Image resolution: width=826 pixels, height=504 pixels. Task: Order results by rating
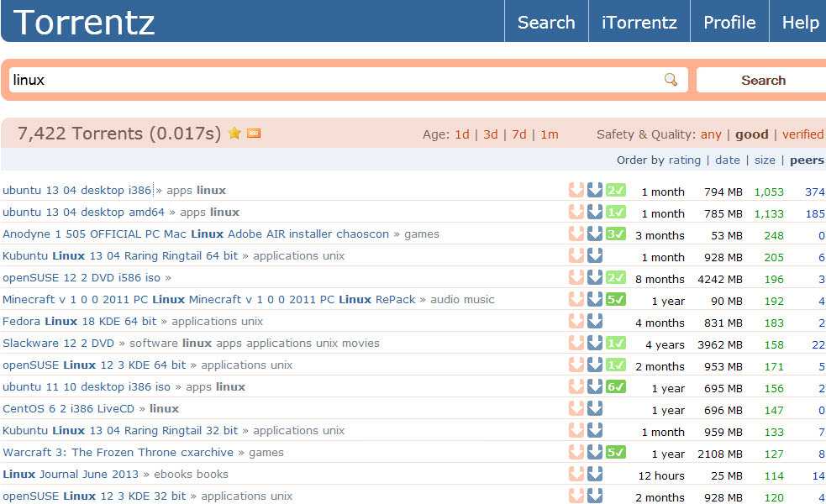[684, 160]
